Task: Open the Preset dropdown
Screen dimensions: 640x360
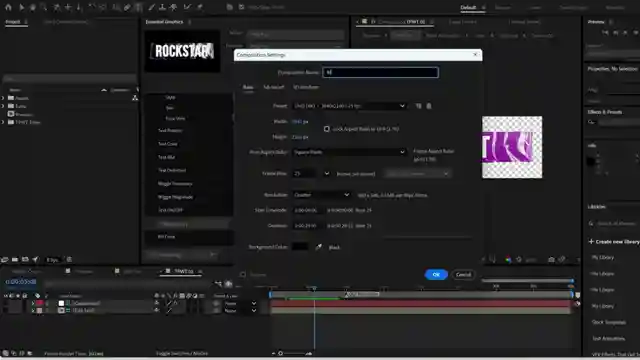Action: pos(349,106)
